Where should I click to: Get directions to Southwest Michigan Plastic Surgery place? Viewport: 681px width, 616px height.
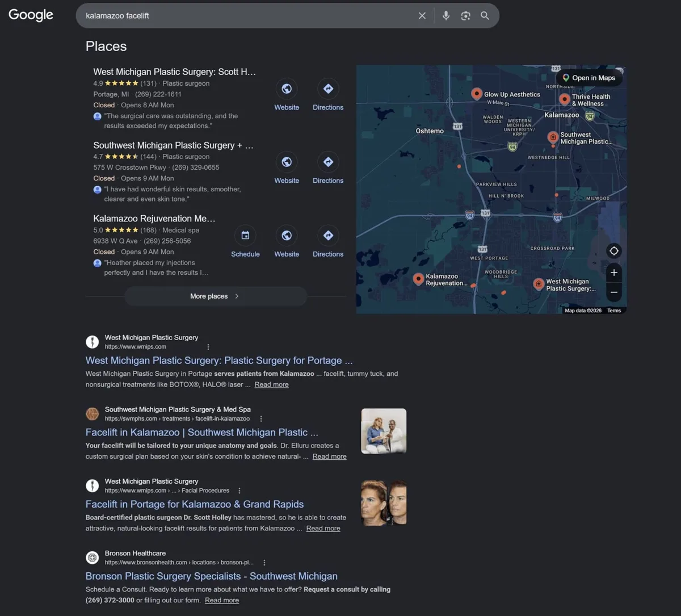(328, 168)
